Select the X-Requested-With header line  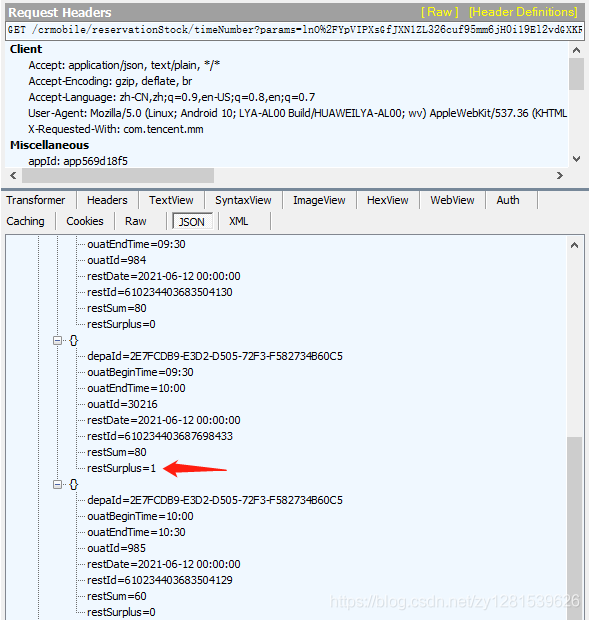[116, 129]
